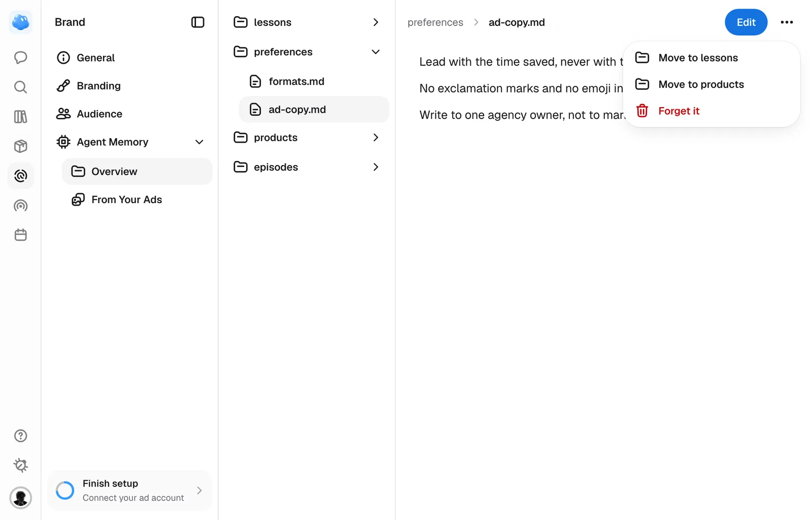Click the blue cloud app logo
The height and width of the screenshot is (520, 812).
(x=20, y=22)
